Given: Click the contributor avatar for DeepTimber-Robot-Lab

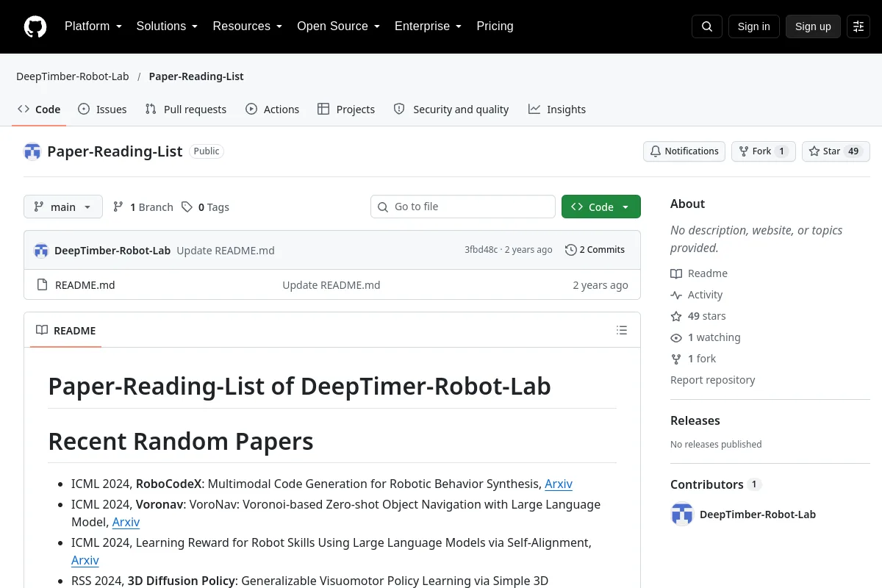Looking at the screenshot, I should pyautogui.click(x=682, y=514).
